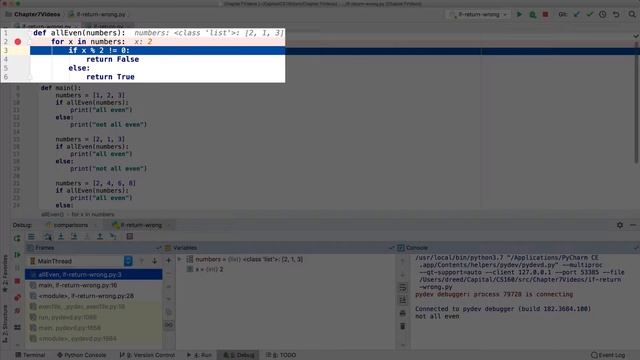The height and width of the screenshot is (360, 640).
Task: Click the if-return-wrong.py breadcrumb file
Action: point(97,14)
